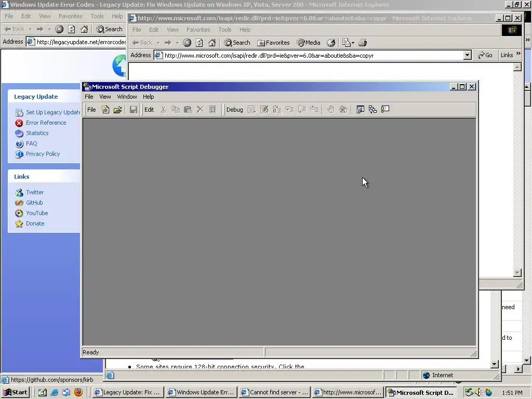Viewport: 532px width, 399px height.
Task: Click History icon in Microsoft redir IE window
Action: [331, 43]
